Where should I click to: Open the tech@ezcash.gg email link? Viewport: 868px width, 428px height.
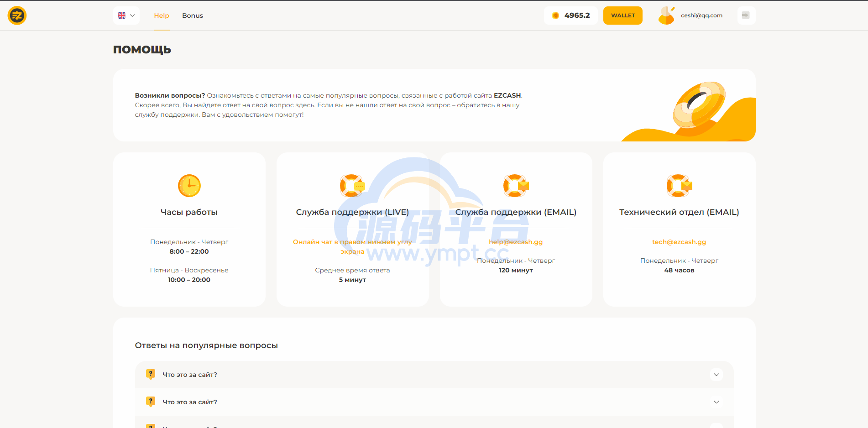[x=679, y=242]
